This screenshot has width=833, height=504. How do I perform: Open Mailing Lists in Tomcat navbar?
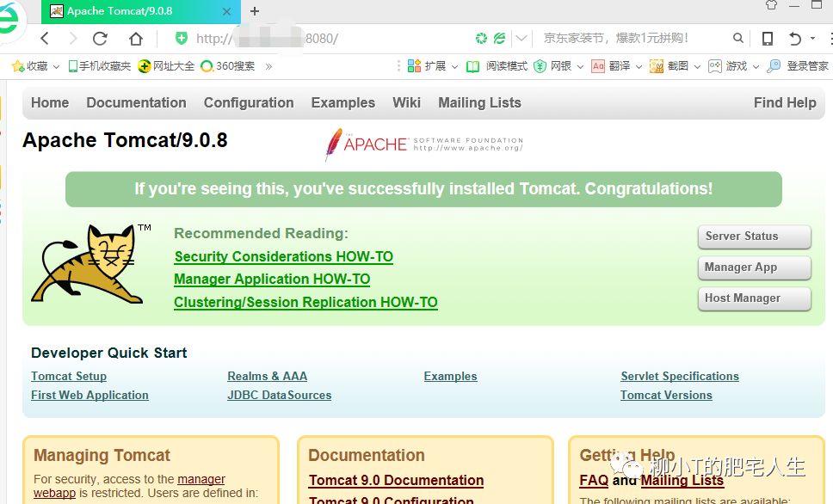pos(479,102)
